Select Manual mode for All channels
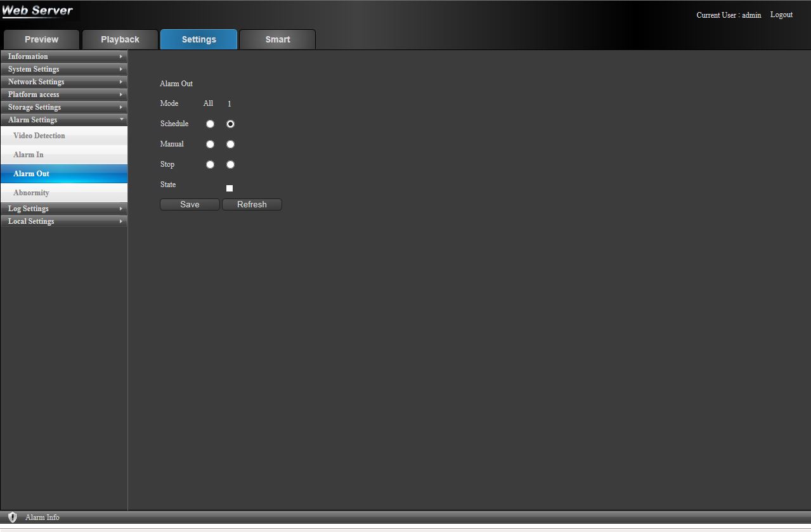This screenshot has height=532, width=811. [x=210, y=145]
